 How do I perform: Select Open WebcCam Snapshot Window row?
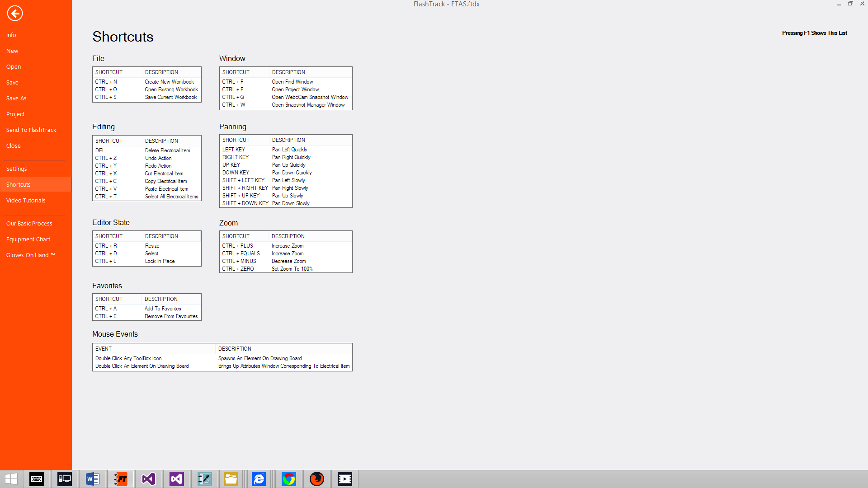(x=286, y=97)
